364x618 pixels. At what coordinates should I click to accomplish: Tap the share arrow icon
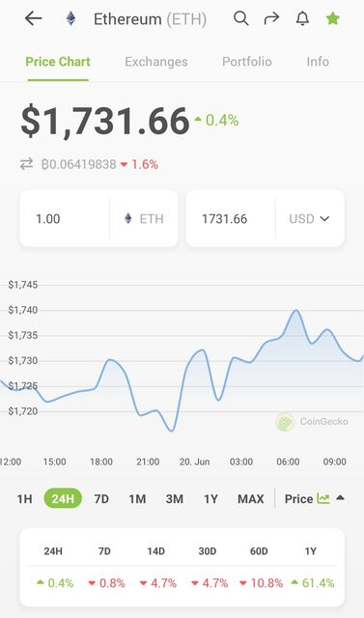(271, 18)
